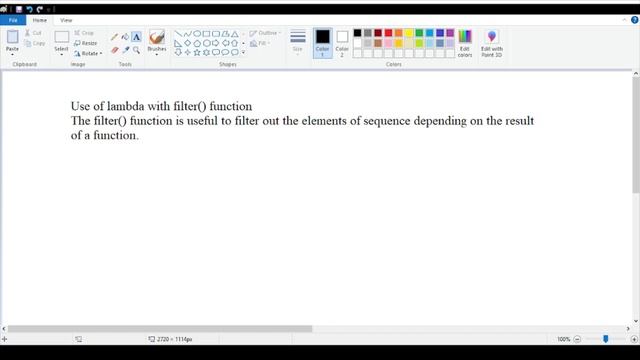Click the Brushes icon
The width and height of the screenshot is (640, 360).
point(157,38)
